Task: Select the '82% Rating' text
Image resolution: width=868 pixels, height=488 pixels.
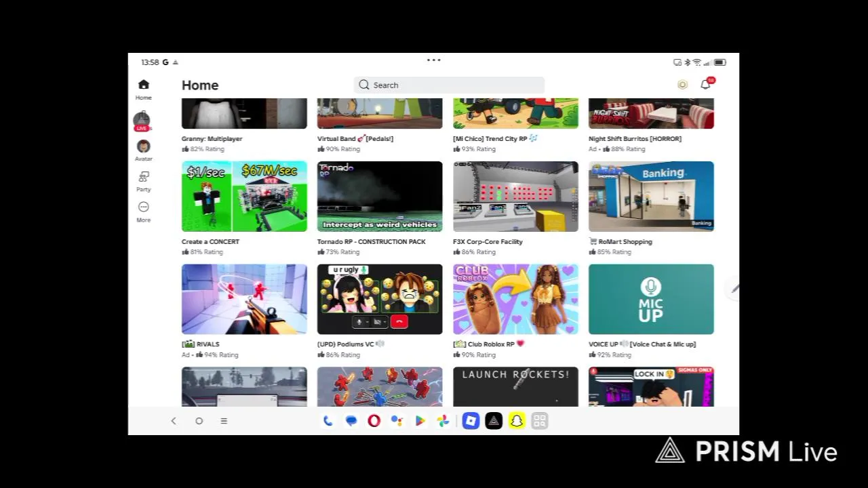Action: tap(207, 149)
